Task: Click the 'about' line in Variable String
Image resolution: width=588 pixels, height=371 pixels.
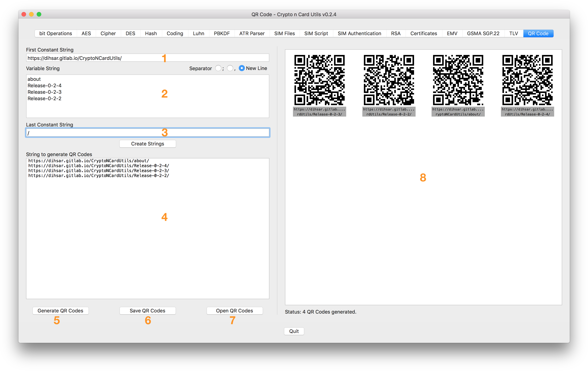Action: coord(34,79)
